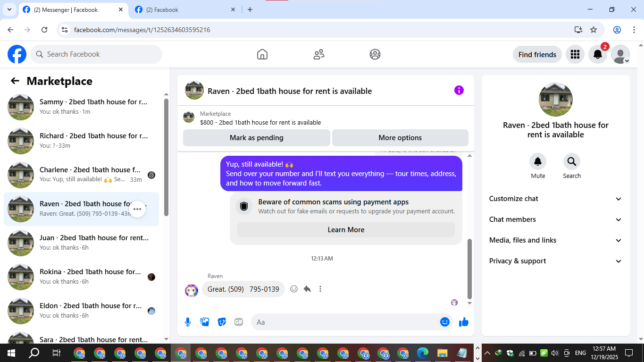644x362 pixels.
Task: Open the Groups icon in top navigation
Action: 375,54
